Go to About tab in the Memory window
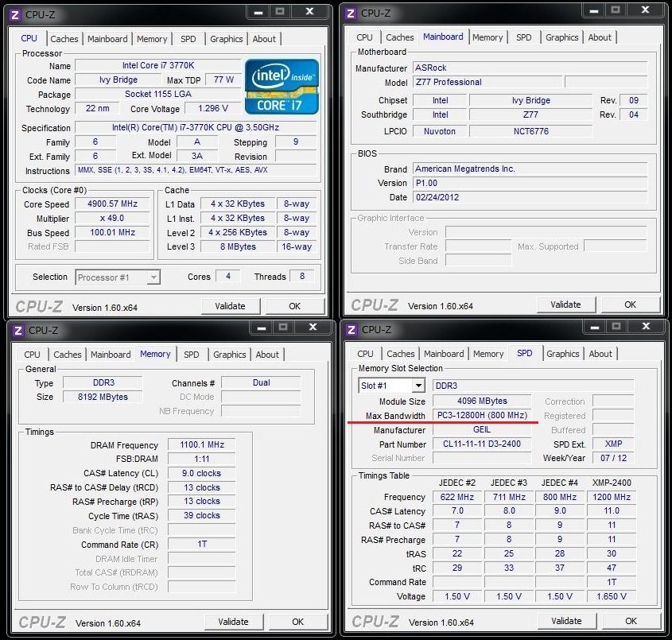Viewport: 672px width, 640px height. [x=267, y=355]
